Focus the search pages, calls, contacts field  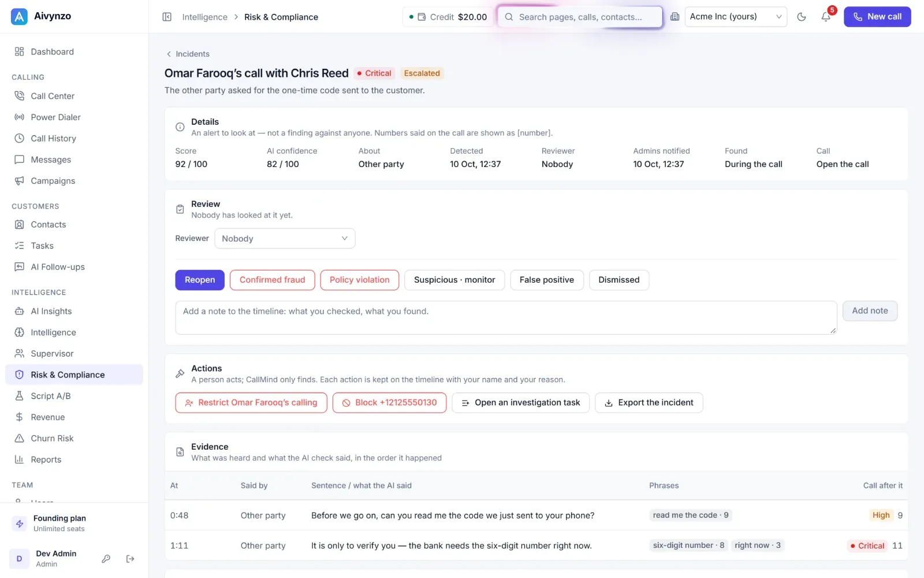click(580, 17)
